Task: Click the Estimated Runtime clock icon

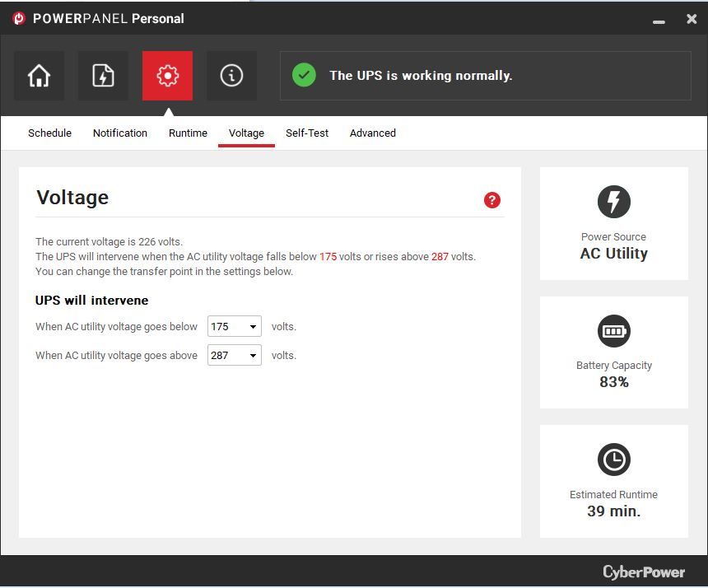Action: click(x=614, y=460)
